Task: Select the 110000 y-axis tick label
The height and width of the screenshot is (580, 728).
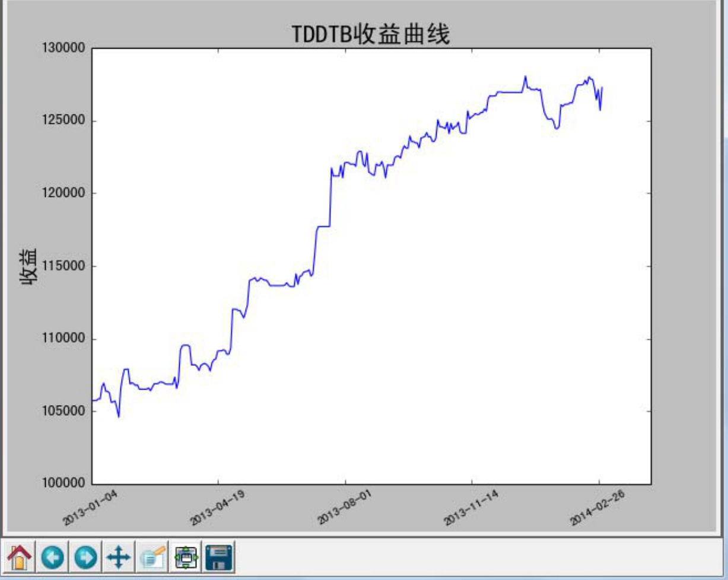Action: click(63, 339)
